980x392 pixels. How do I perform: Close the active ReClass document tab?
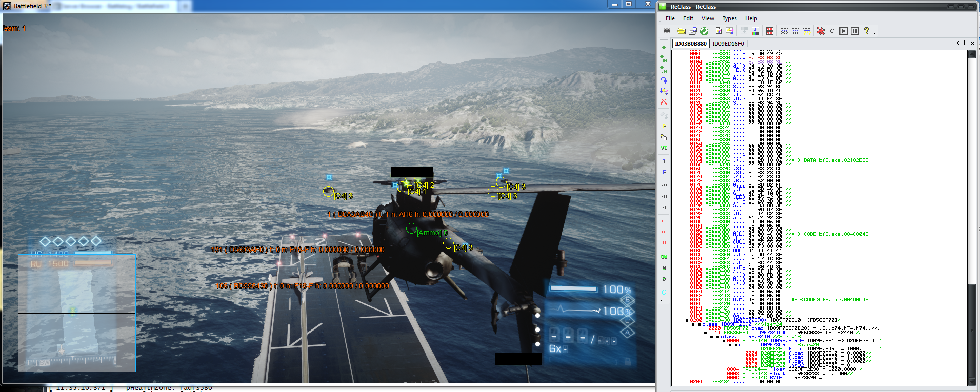[x=972, y=44]
